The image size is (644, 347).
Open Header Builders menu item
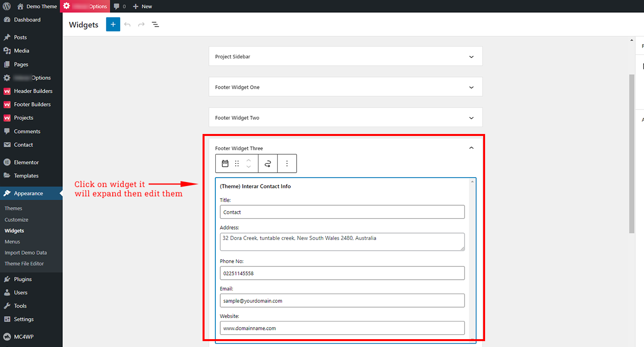pyautogui.click(x=33, y=91)
